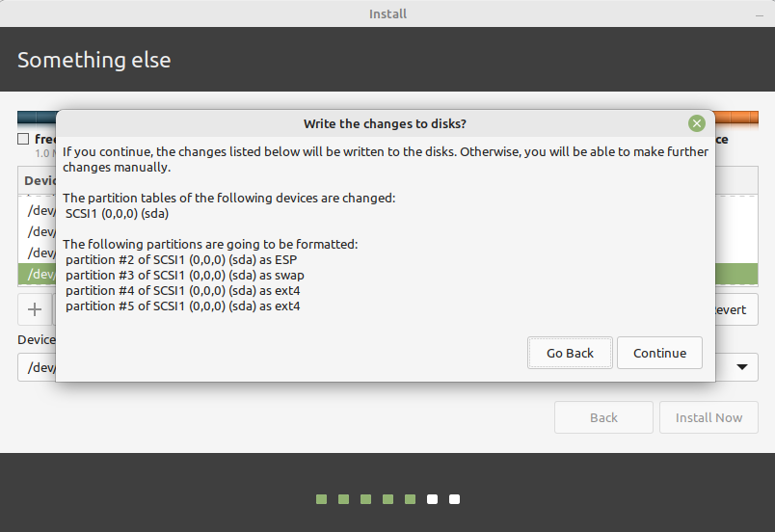This screenshot has width=775, height=532.
Task: Minimize the Install window
Action: 760,14
